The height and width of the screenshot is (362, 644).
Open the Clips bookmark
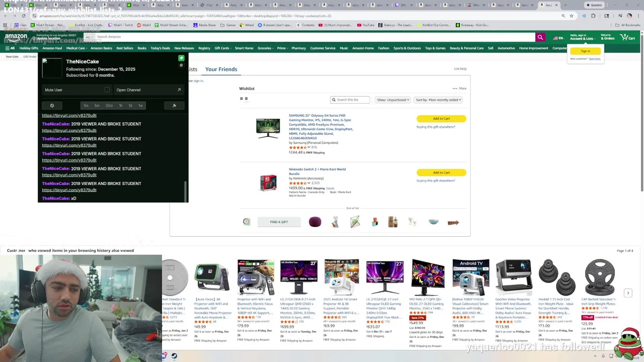20,25
